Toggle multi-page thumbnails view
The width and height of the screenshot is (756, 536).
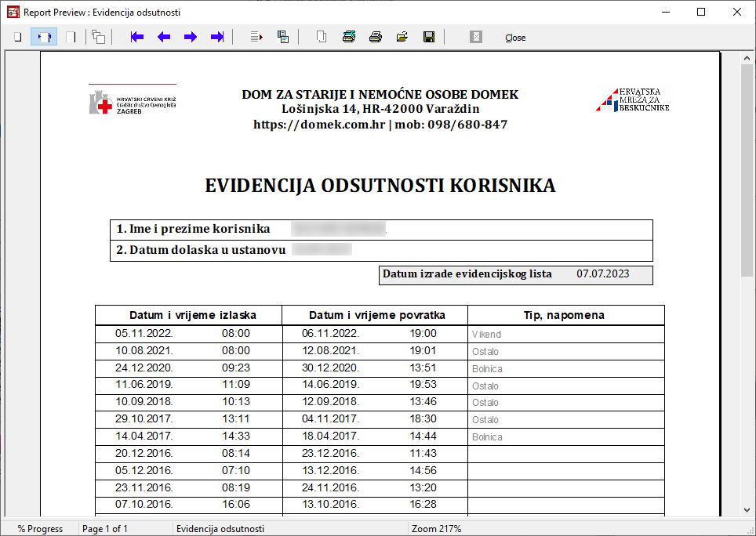(98, 37)
